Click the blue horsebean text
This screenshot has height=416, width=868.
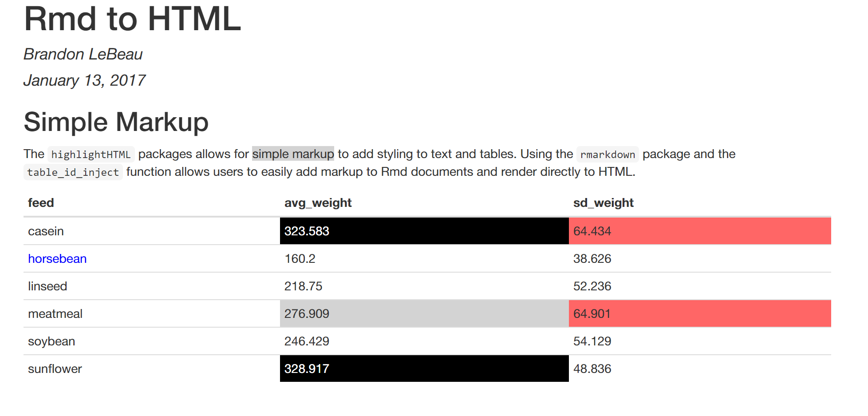pos(57,259)
